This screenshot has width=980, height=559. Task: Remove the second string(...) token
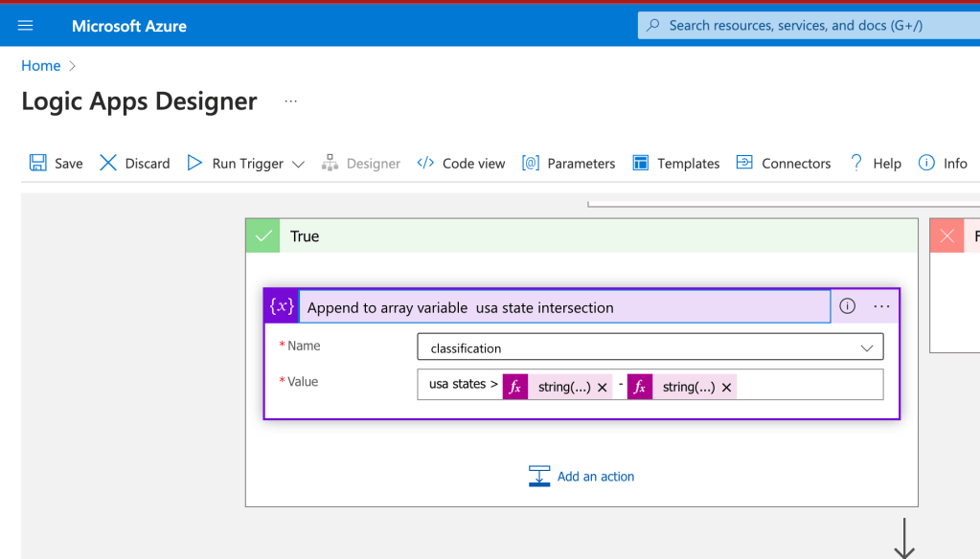pyautogui.click(x=726, y=388)
